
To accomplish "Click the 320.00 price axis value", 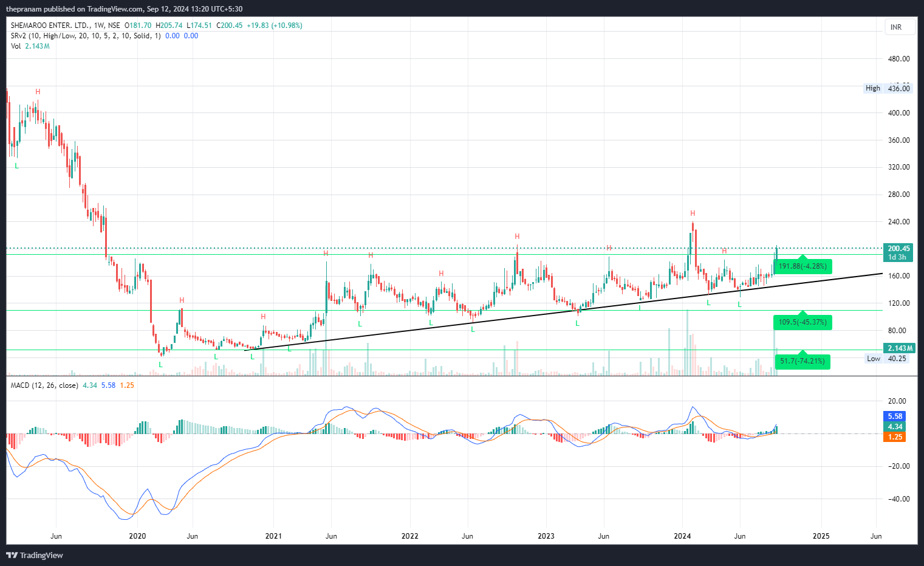I will 898,167.
